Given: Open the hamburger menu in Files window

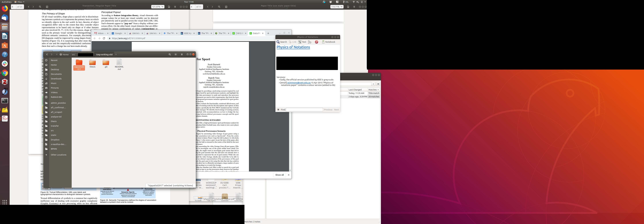Looking at the screenshot, I should click(182, 54).
